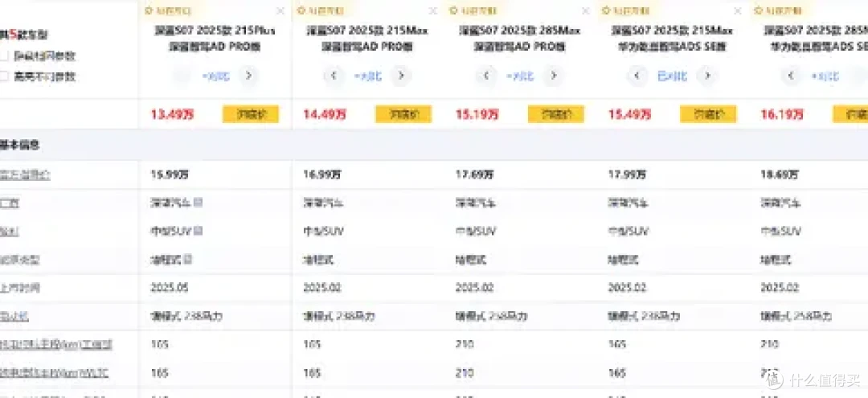The height and width of the screenshot is (398, 868).
Task: Click +对比 under the 14.49万 215Max model
Action: (367, 76)
